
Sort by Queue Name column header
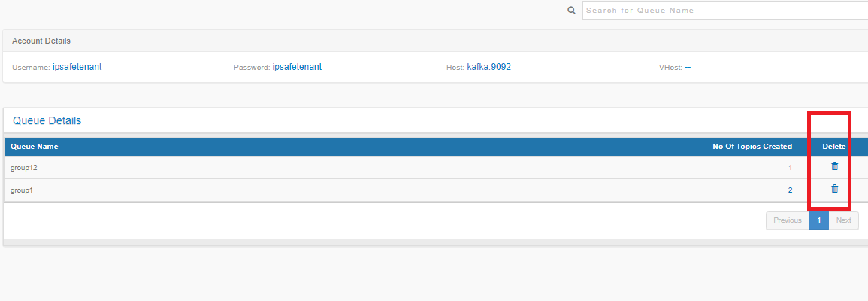35,147
